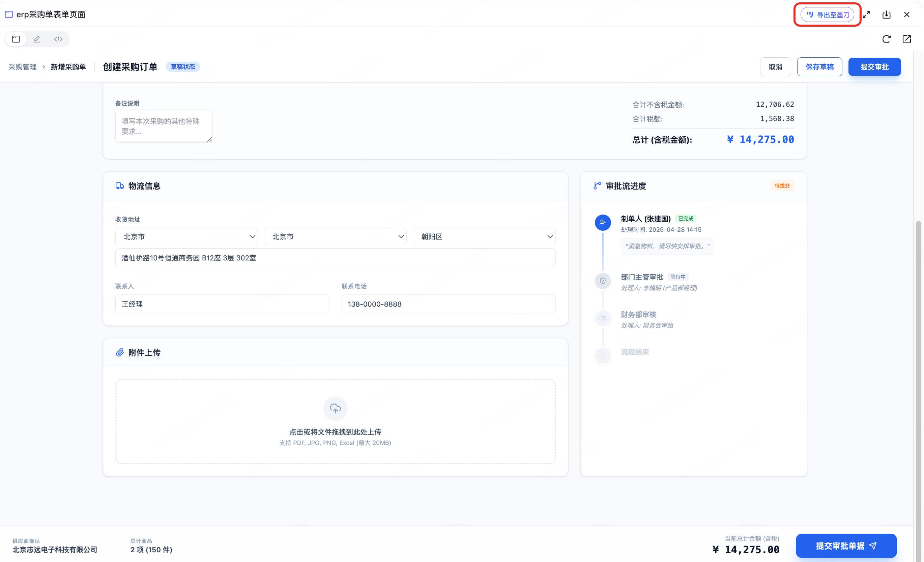Image resolution: width=924 pixels, height=562 pixels.
Task: Click the 保存草稿 button
Action: 819,67
